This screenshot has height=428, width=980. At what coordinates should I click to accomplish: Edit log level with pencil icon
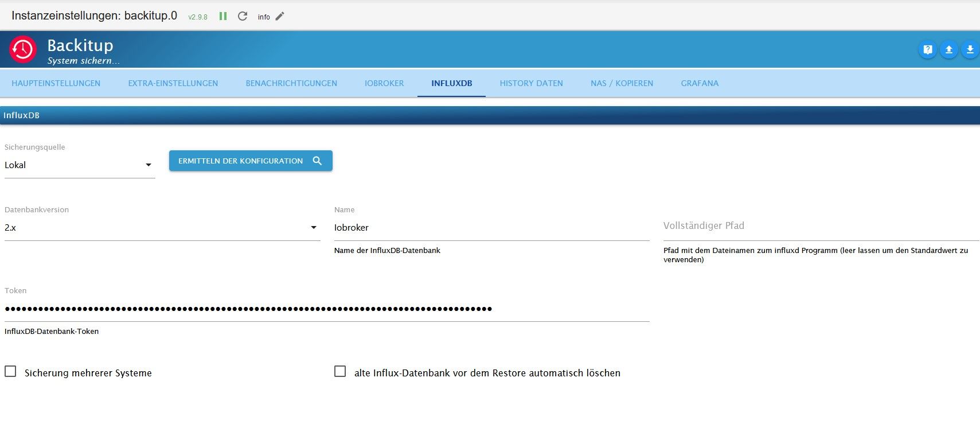tap(280, 16)
